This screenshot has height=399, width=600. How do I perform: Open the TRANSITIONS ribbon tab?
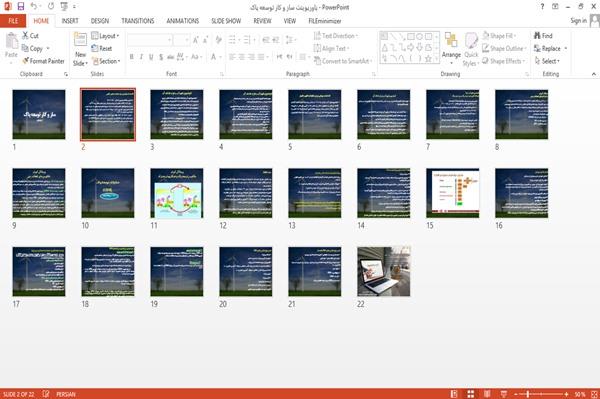click(138, 21)
